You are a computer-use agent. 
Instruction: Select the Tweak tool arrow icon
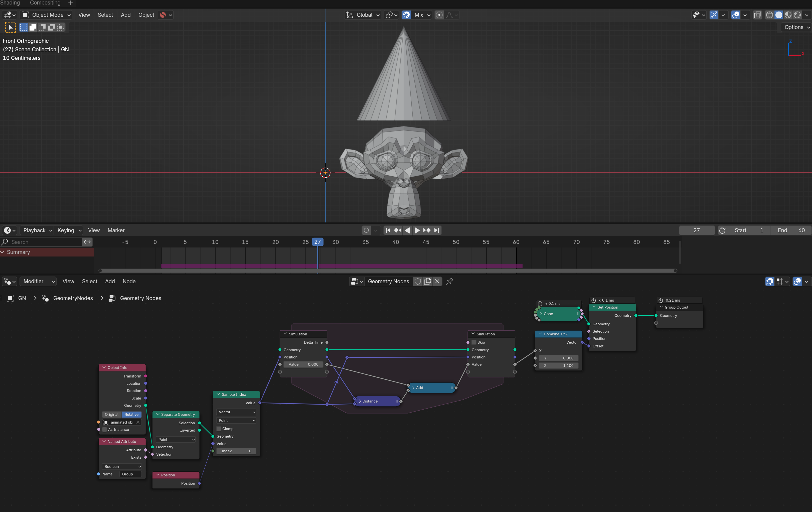(x=10, y=27)
